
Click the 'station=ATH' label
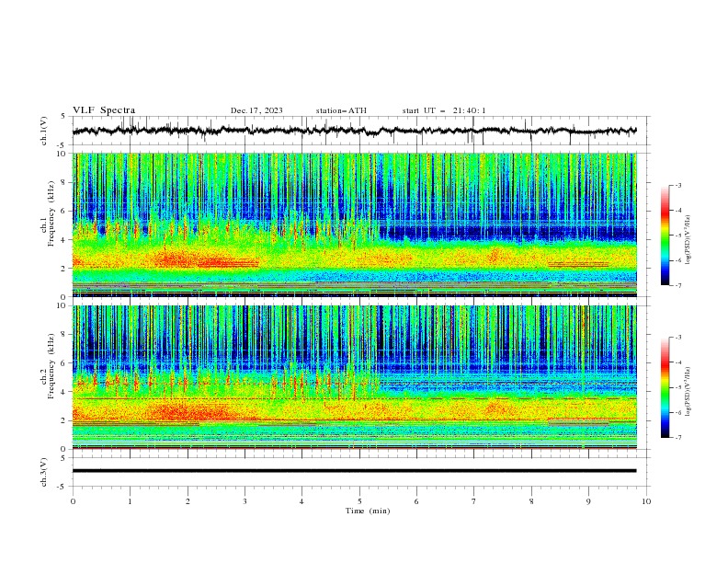(x=341, y=110)
